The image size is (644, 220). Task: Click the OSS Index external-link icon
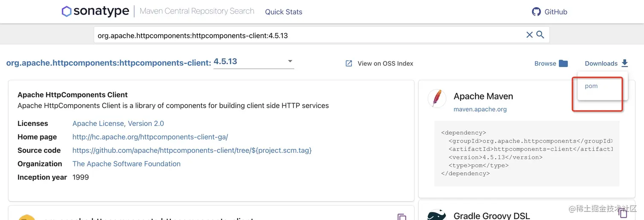pyautogui.click(x=348, y=63)
